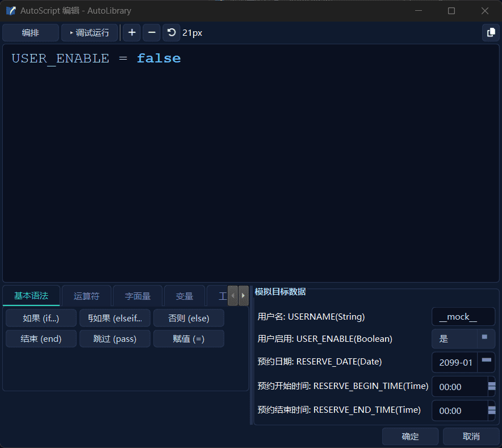The width and height of the screenshot is (502, 448).
Task: Insert 另如果 (elseif...) statement
Action: click(115, 319)
